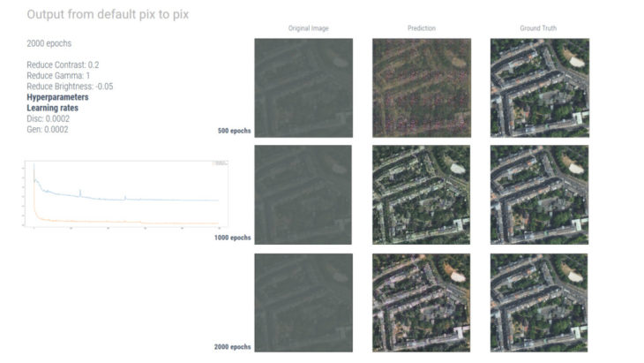Click the loss curve chart
The height and width of the screenshot is (363, 644).
pos(125,196)
